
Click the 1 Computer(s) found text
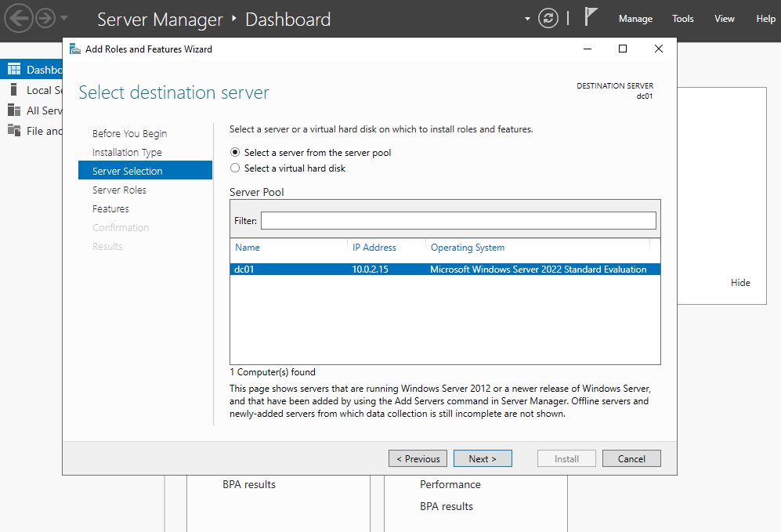click(273, 372)
